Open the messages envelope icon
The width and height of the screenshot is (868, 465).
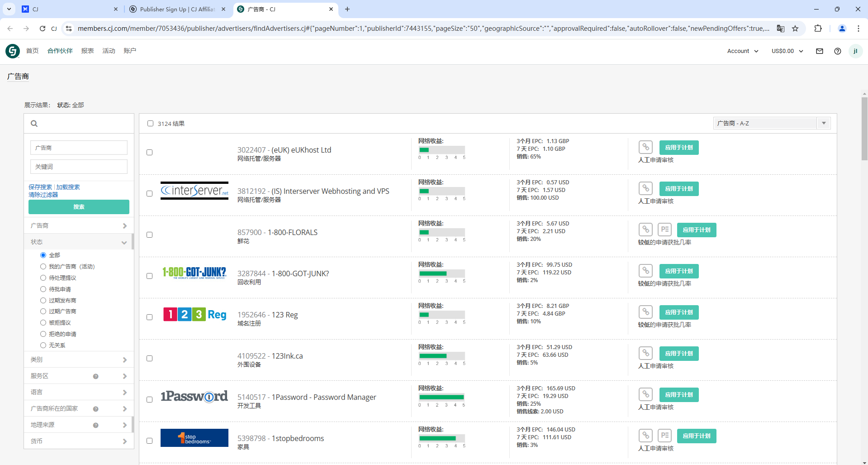click(x=819, y=51)
